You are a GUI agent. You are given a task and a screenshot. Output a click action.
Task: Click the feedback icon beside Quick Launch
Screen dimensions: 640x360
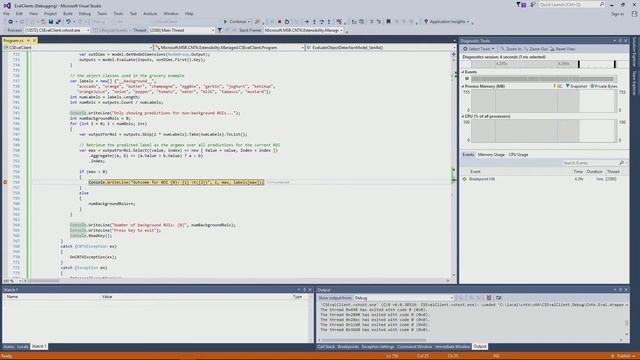533,4
